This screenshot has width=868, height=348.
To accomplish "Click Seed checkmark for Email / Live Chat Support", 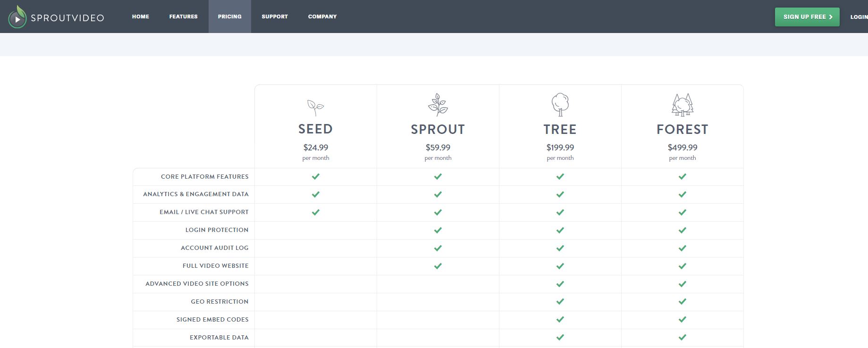I will (316, 212).
